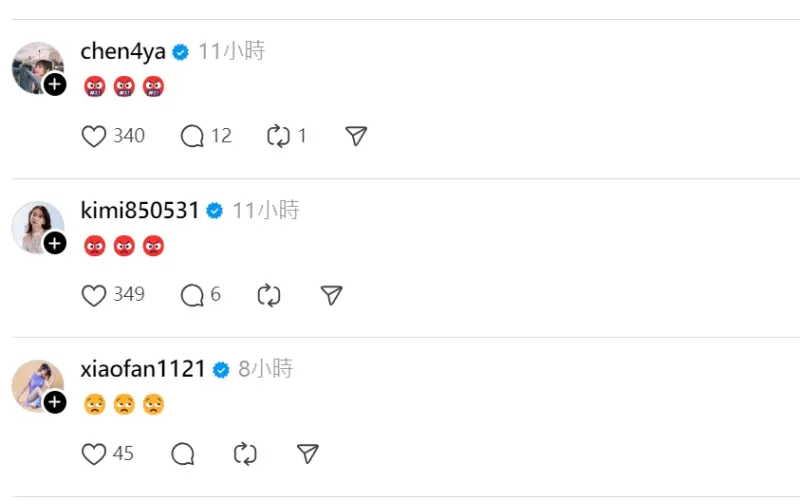Reply to kimi850531's post

click(192, 295)
